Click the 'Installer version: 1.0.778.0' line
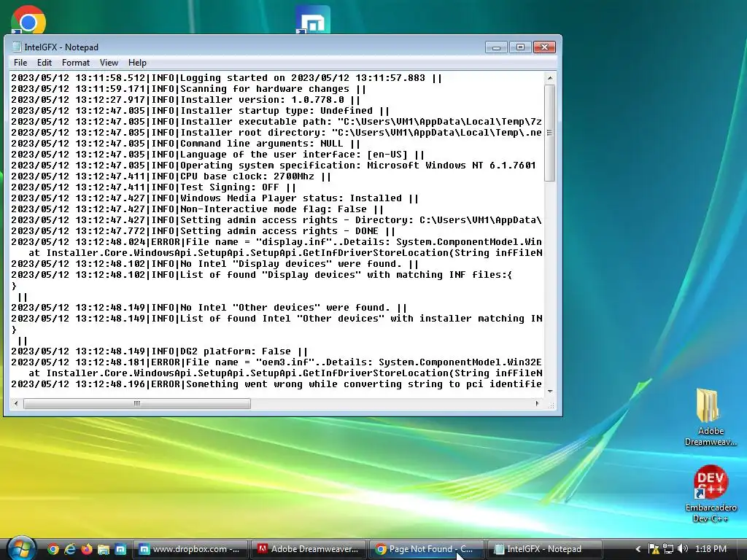 click(186, 99)
